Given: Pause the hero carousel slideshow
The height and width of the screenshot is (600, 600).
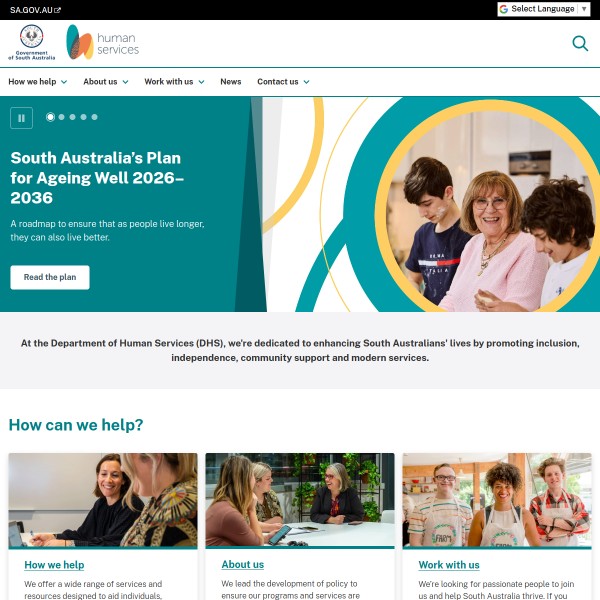Looking at the screenshot, I should 21,118.
